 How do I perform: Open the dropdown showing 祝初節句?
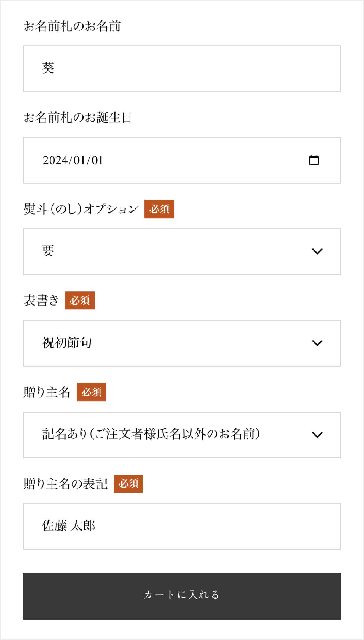click(165, 343)
